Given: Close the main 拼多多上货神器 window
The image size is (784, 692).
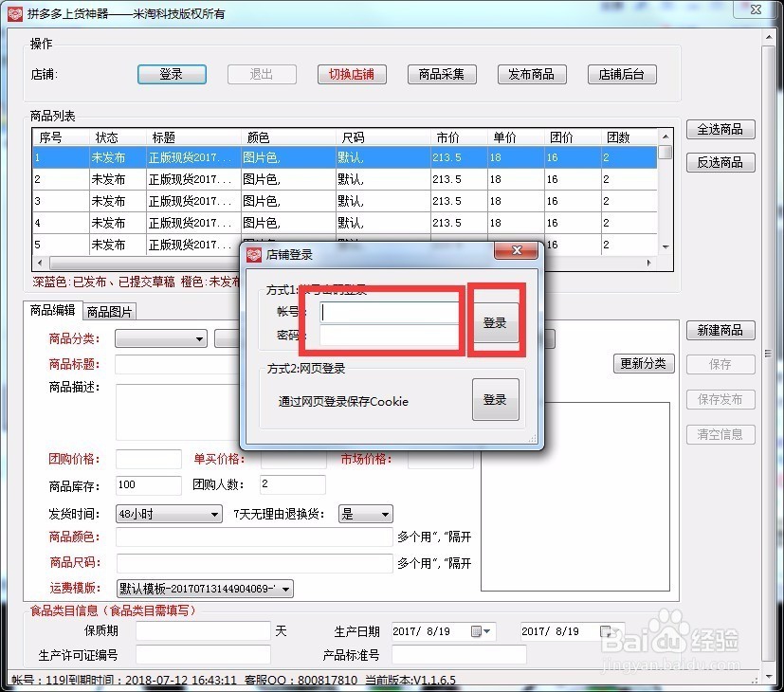Looking at the screenshot, I should click(x=756, y=9).
